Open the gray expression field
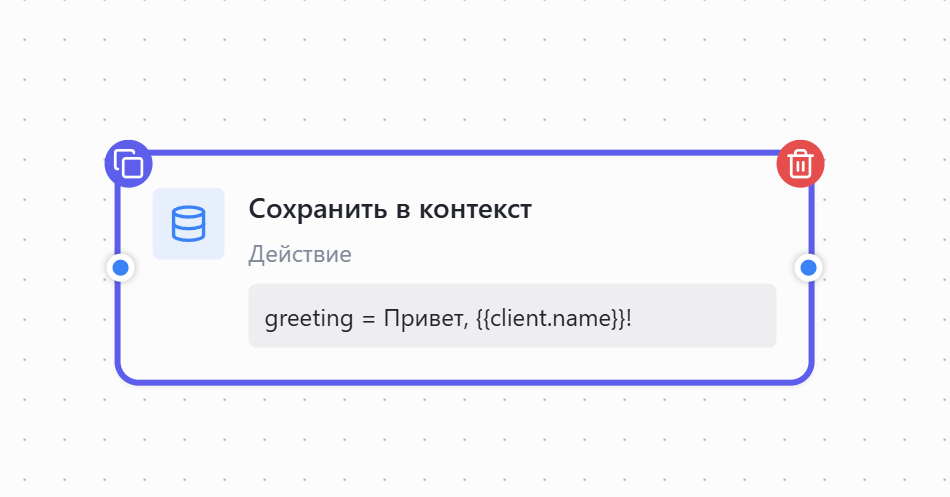Image resolution: width=950 pixels, height=497 pixels. pyautogui.click(x=700, y=316)
